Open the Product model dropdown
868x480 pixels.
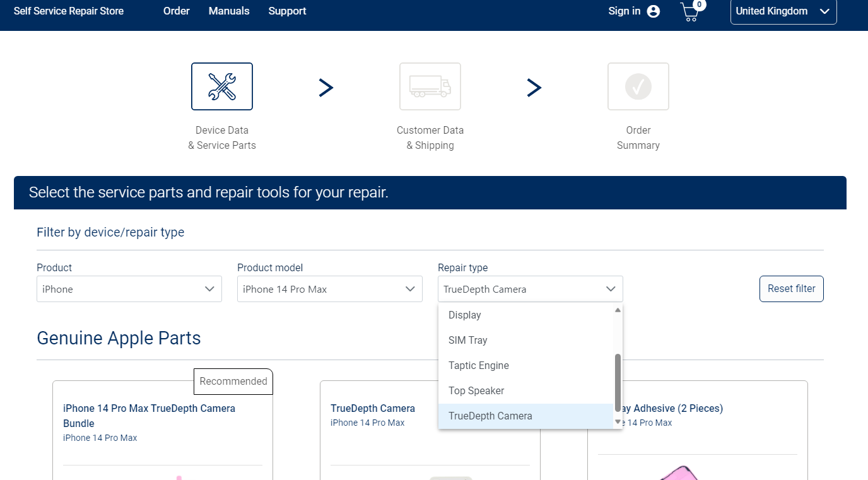330,289
